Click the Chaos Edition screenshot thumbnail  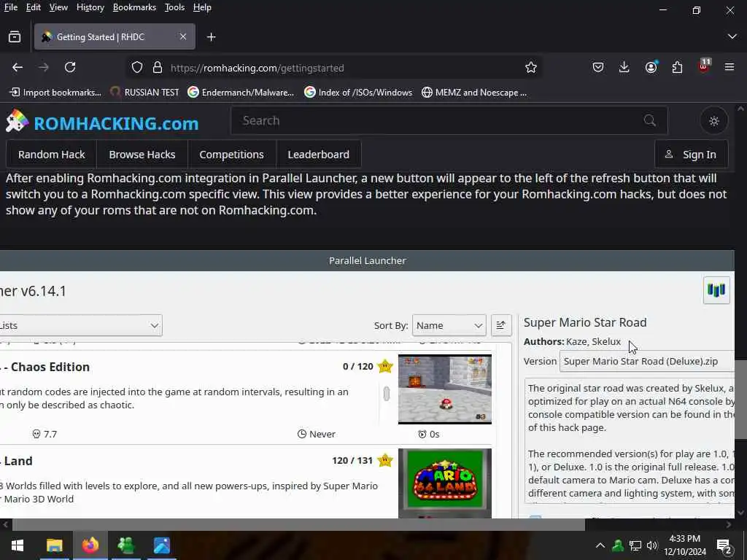point(444,389)
